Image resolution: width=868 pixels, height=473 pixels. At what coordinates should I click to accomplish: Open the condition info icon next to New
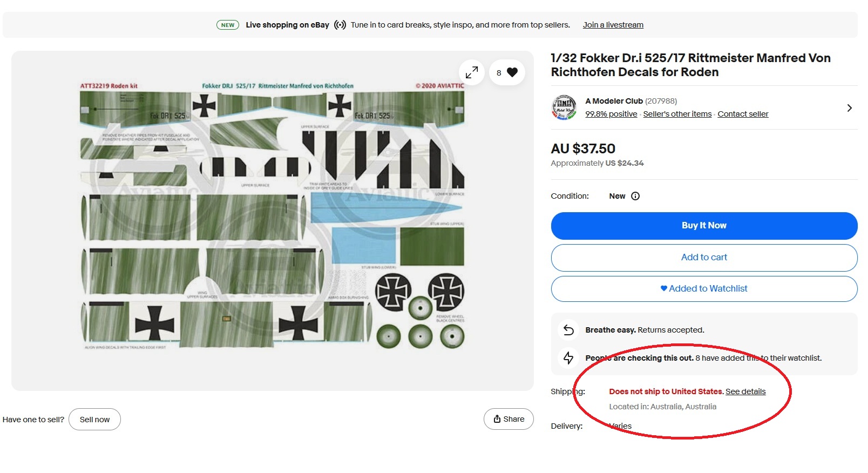click(635, 196)
